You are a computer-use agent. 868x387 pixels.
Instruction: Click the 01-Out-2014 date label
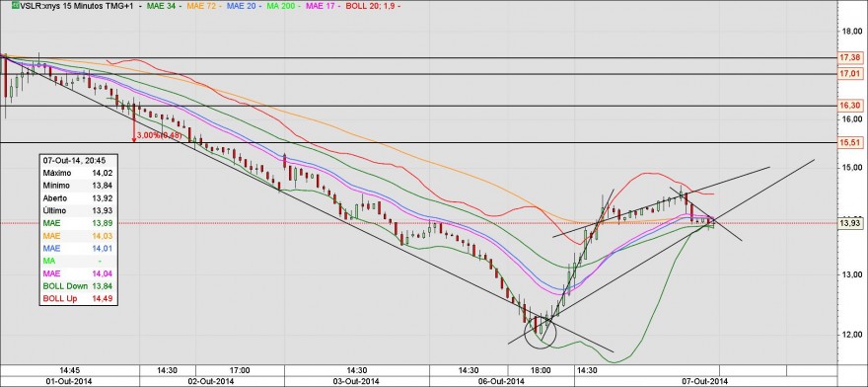point(69,381)
